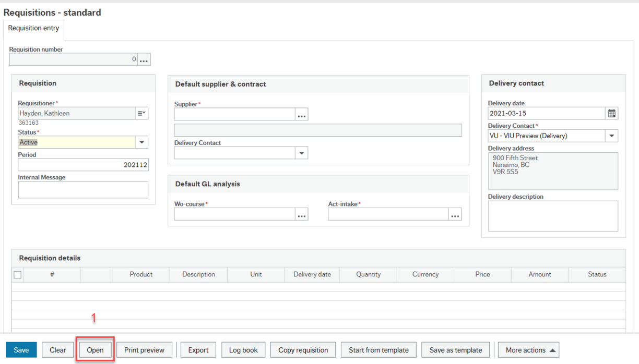639x364 pixels.
Task: Click the Requisitioner value lookup icon
Action: pyautogui.click(x=141, y=113)
